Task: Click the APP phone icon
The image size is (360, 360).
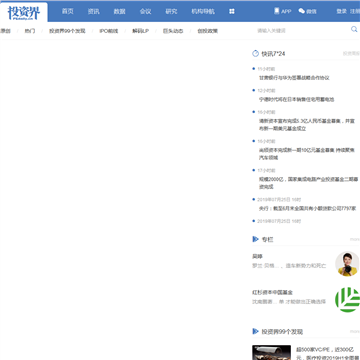Action: click(277, 11)
